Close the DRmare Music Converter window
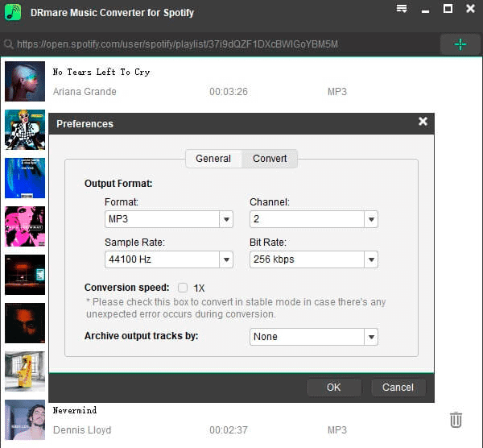Screen dimensions: 483x448 click(x=470, y=9)
